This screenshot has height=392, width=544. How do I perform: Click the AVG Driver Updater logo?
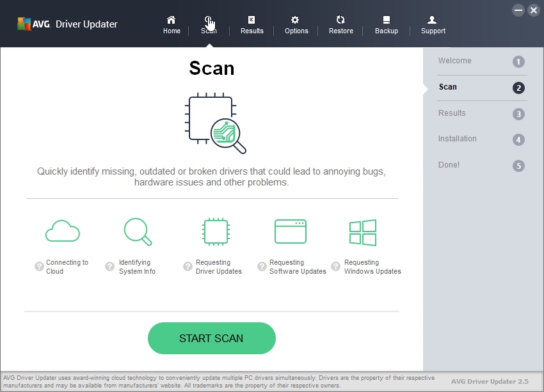pyautogui.click(x=68, y=24)
